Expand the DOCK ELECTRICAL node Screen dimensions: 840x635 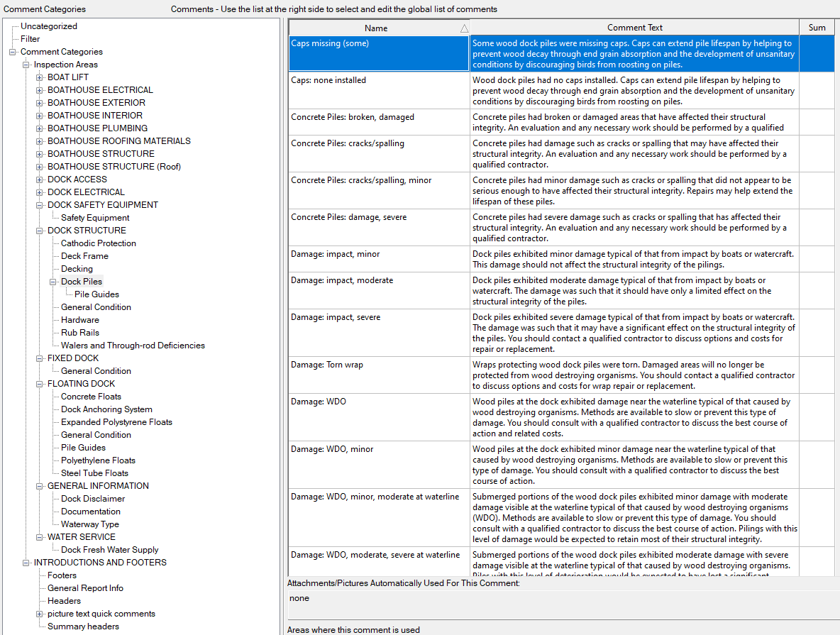39,192
